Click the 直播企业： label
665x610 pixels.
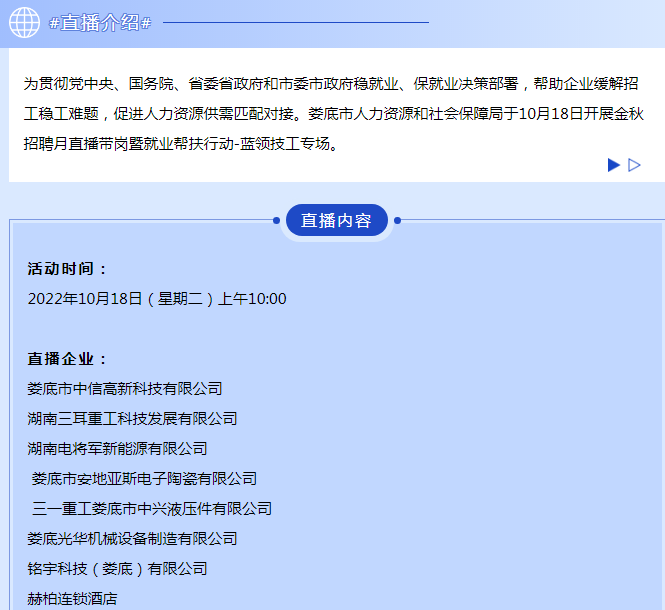(67, 359)
